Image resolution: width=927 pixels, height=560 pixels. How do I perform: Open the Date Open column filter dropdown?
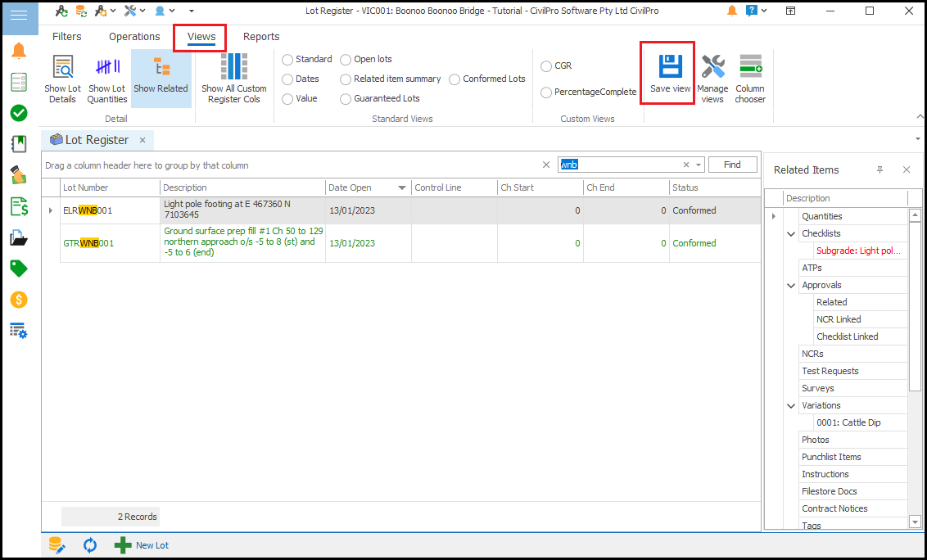pyautogui.click(x=402, y=187)
